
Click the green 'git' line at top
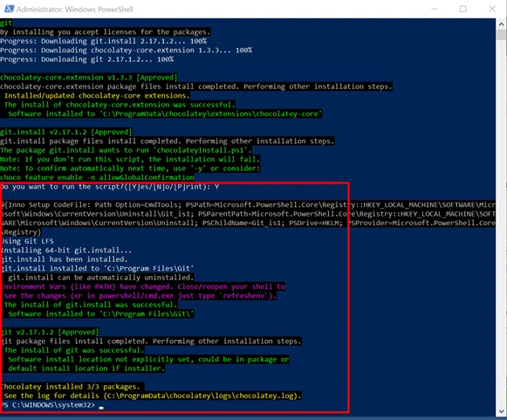[6, 23]
